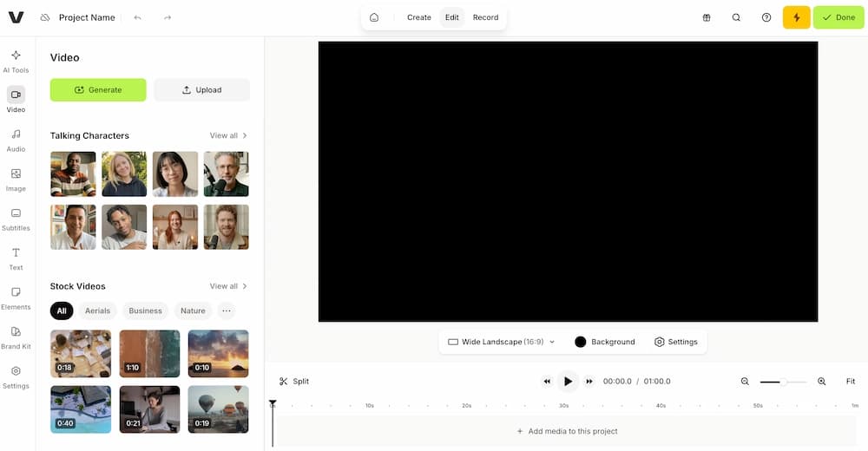Open canvas Settings gear below preview
Screen dimensions: 868x451
(x=676, y=342)
